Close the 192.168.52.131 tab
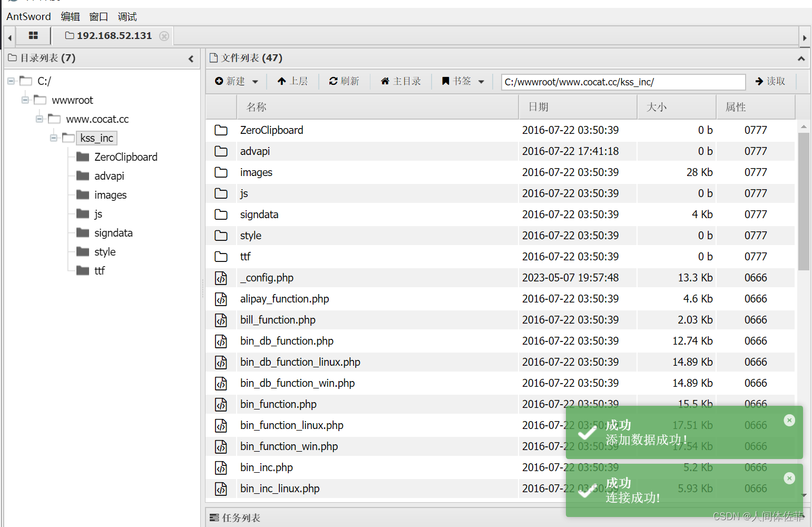 pyautogui.click(x=164, y=36)
